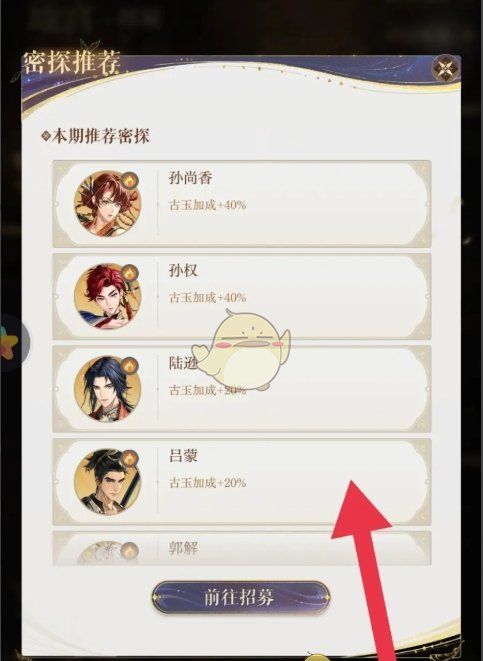Tap the fire badge on 吕蒙's avatar

point(130,458)
